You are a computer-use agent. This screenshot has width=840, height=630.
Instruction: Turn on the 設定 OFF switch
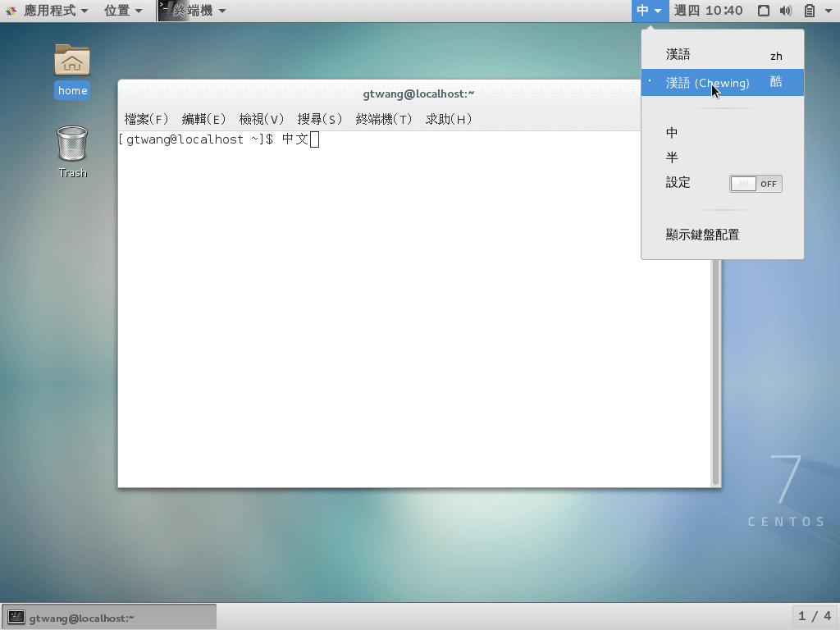click(755, 183)
